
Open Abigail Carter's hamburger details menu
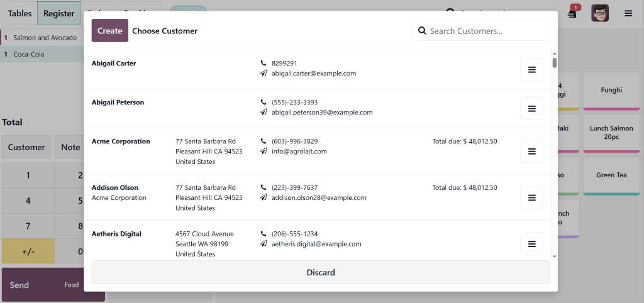(531, 69)
